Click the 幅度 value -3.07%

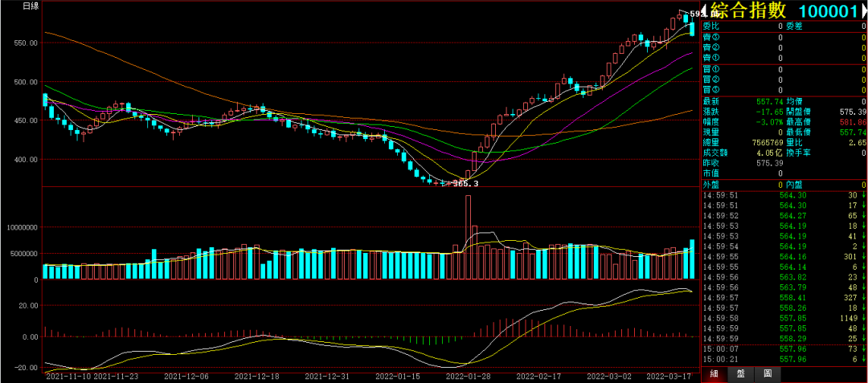(770, 122)
